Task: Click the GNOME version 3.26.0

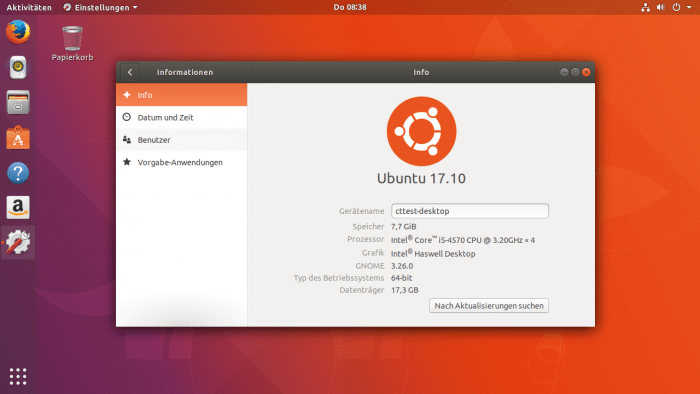Action: [402, 265]
